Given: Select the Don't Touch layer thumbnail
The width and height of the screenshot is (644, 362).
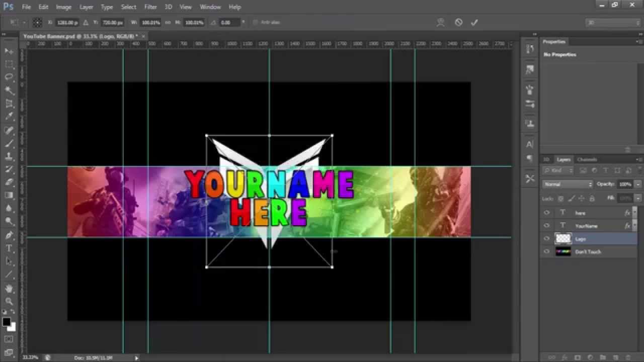Looking at the screenshot, I should [x=563, y=252].
